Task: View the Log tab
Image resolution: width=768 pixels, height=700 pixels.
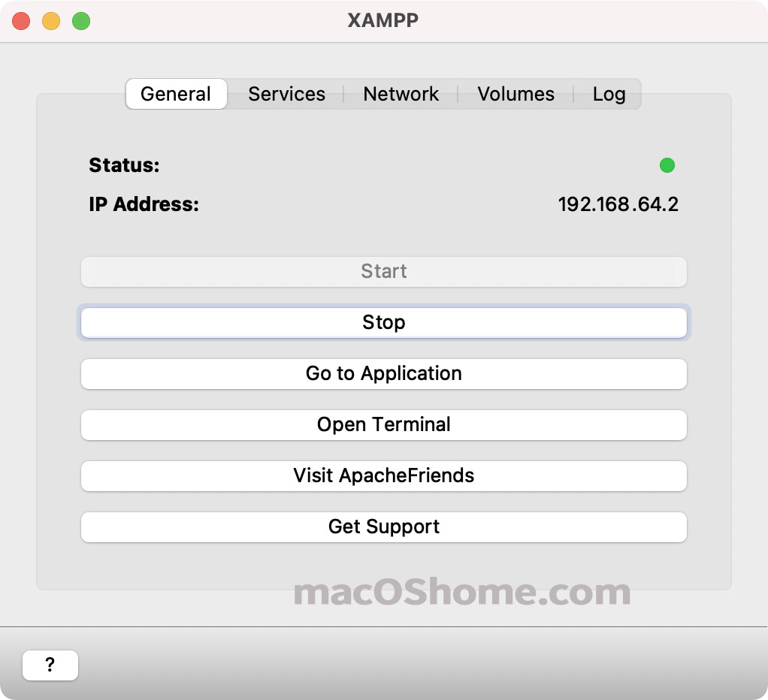Action: pyautogui.click(x=609, y=94)
